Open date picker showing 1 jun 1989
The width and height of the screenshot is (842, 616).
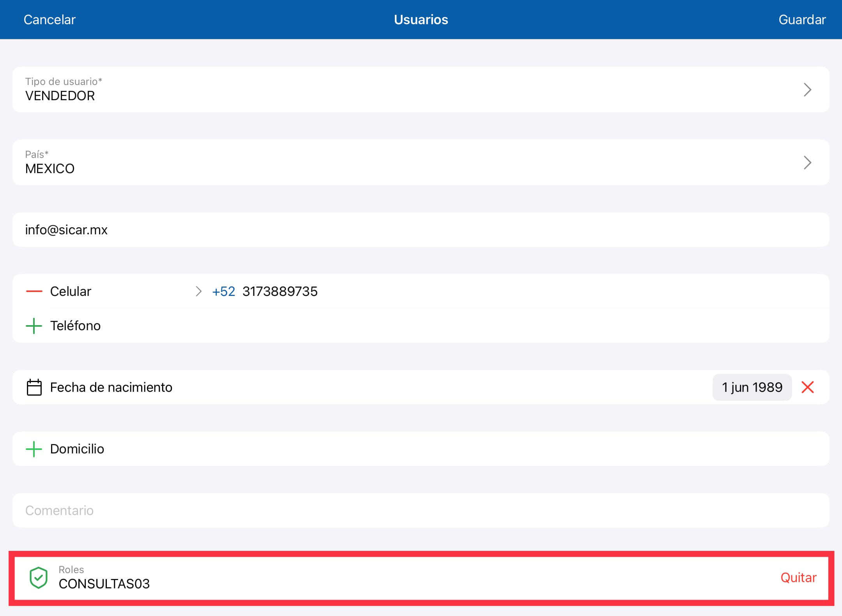click(752, 387)
